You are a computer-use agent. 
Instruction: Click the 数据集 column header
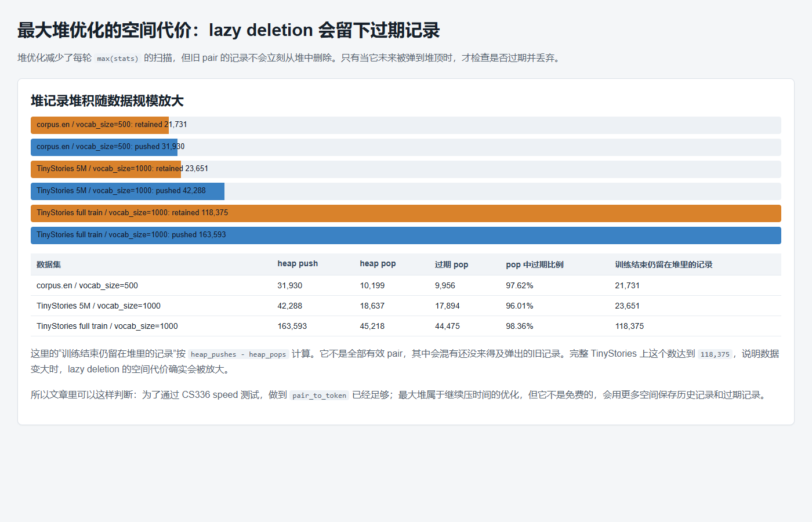pyautogui.click(x=49, y=264)
